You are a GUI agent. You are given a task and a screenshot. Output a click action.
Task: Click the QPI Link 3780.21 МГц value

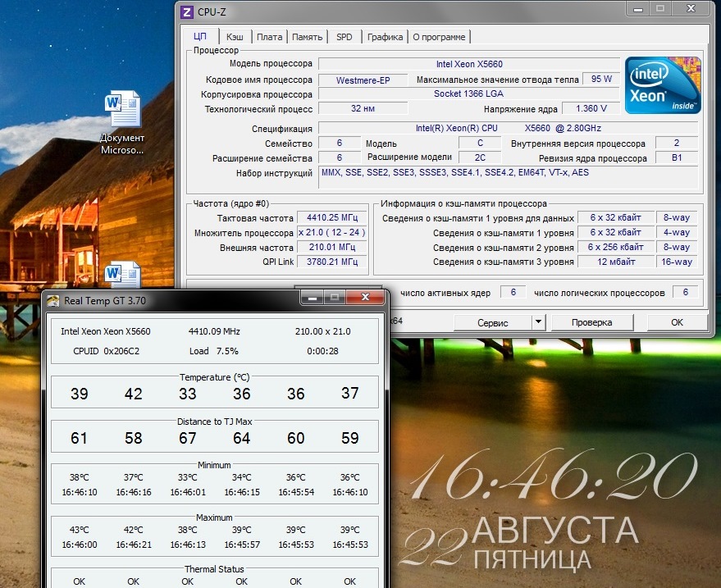point(332,262)
